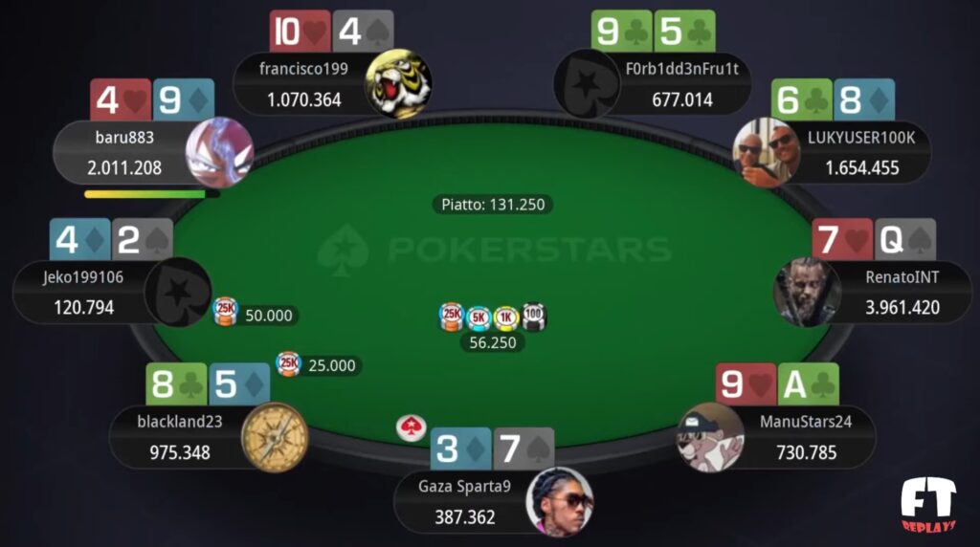Click francisco199's tiger avatar
980x547 pixels.
pos(398,83)
